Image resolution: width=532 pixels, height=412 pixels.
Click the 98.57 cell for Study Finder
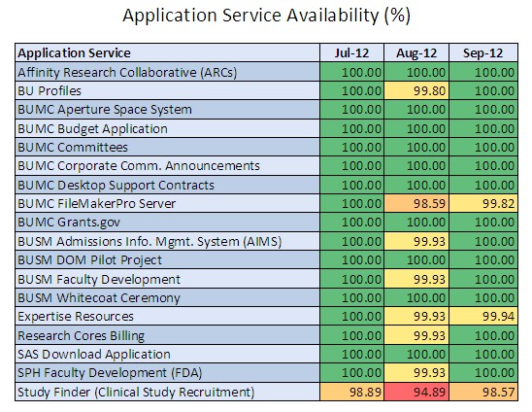pos(483,392)
